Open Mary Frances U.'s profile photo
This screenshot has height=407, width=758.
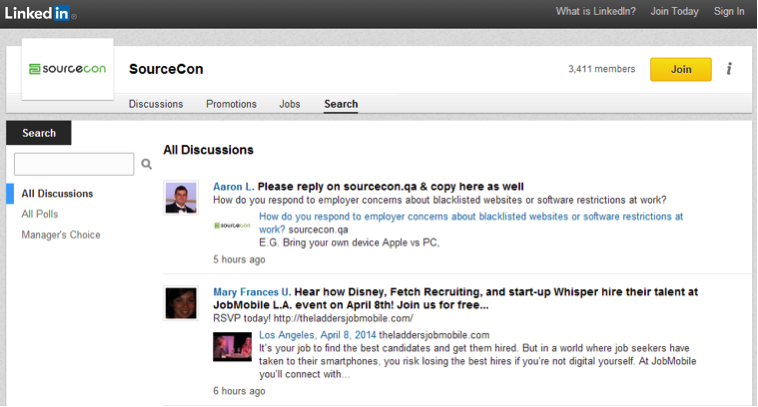(x=181, y=303)
